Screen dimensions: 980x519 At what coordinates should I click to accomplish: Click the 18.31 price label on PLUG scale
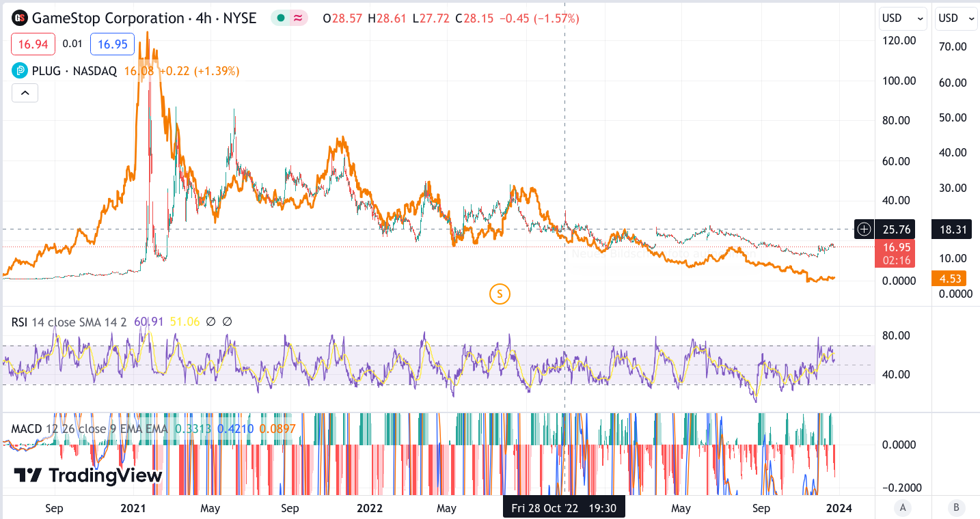[952, 229]
